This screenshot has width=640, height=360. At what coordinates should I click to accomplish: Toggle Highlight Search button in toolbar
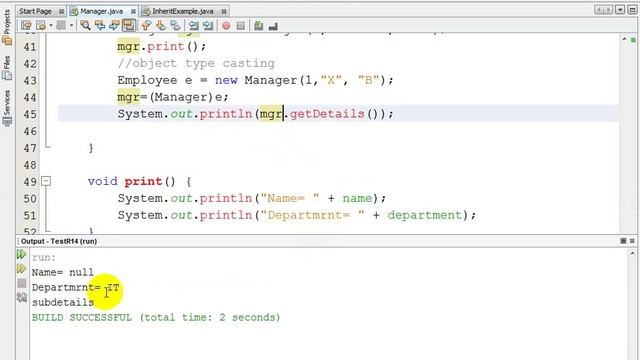pos(129,26)
